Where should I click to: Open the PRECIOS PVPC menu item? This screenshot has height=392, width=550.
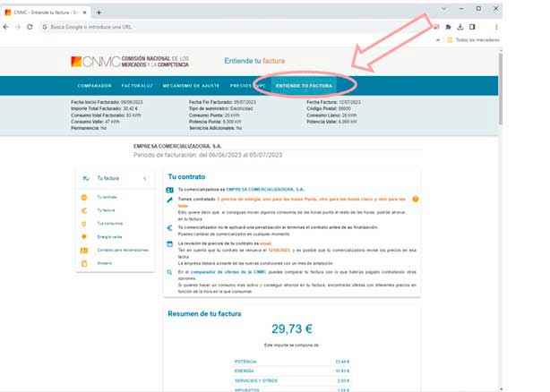(247, 86)
